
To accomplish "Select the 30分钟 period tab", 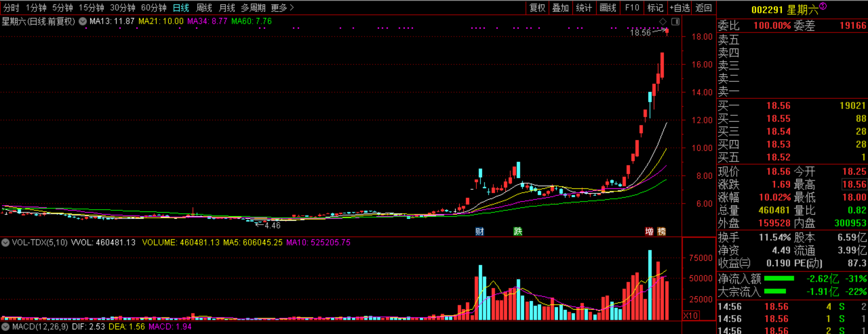I will 123,8.
